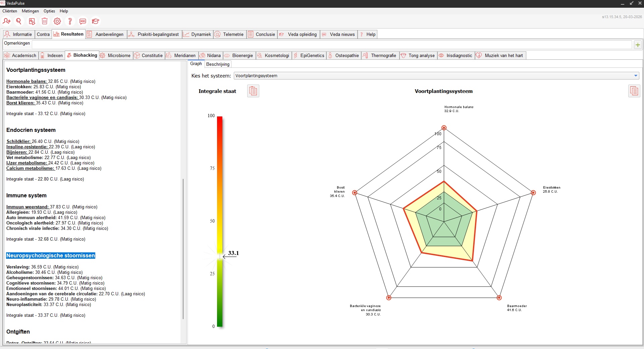Open the Aanbevelingen tab
644x349 pixels.
coord(106,34)
